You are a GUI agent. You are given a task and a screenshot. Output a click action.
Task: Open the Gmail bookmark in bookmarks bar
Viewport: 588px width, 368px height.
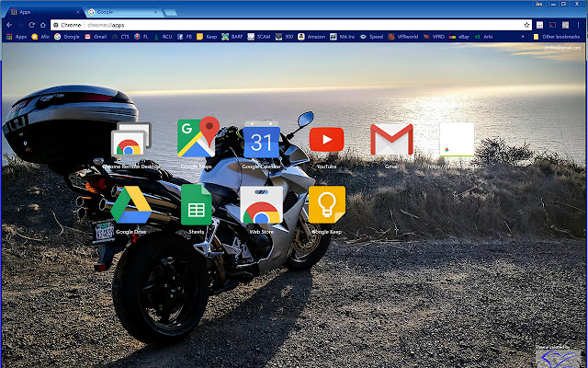(96, 37)
